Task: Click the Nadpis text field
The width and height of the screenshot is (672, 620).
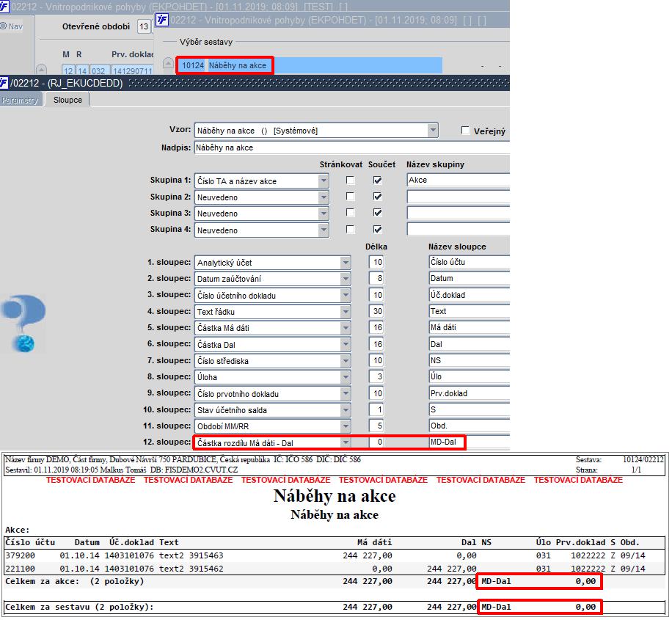Action: (x=352, y=147)
